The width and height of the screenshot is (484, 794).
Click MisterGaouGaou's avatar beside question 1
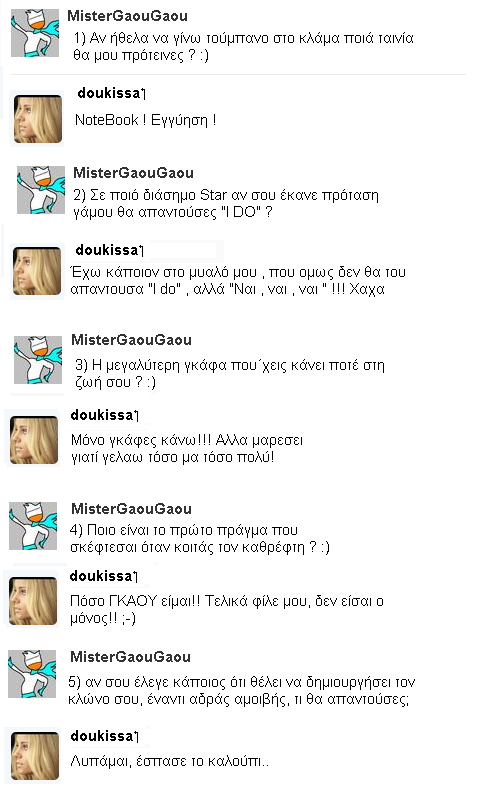(35, 33)
